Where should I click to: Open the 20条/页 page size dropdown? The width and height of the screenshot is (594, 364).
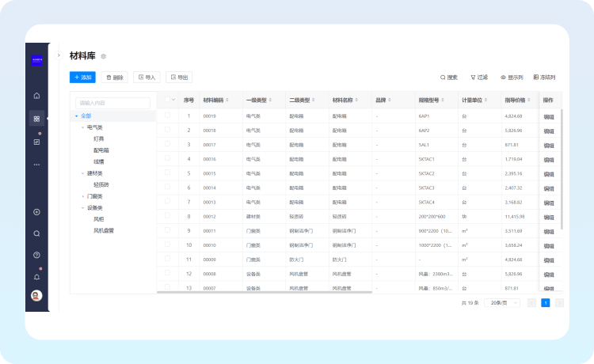(x=504, y=303)
